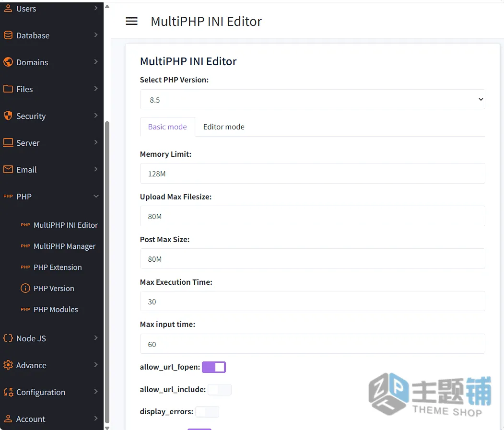Image resolution: width=504 pixels, height=430 pixels.
Task: Switch to the Editor mode tab
Action: [224, 127]
